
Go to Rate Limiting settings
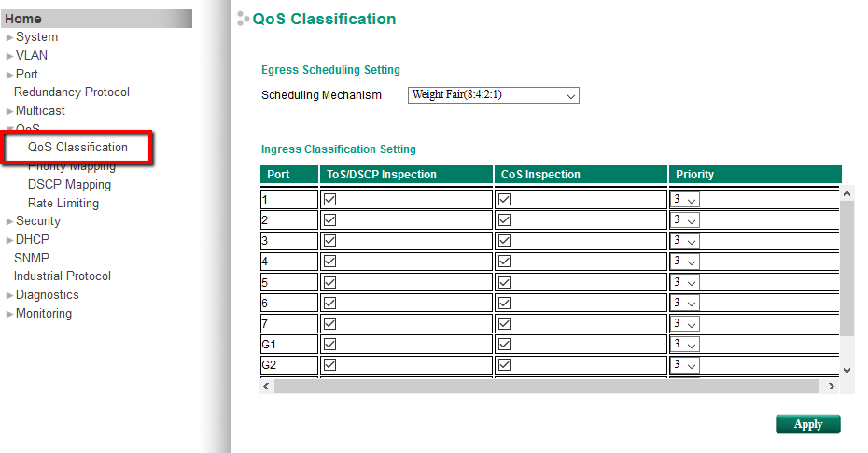point(63,204)
